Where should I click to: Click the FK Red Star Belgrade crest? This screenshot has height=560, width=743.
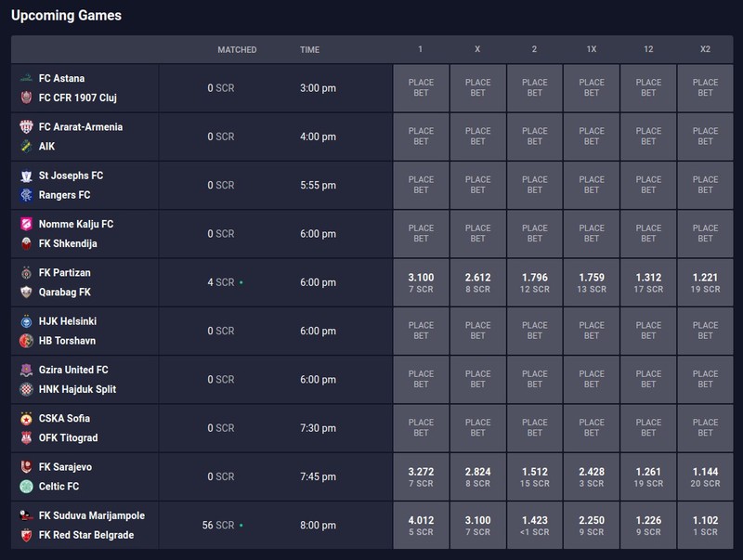click(27, 535)
